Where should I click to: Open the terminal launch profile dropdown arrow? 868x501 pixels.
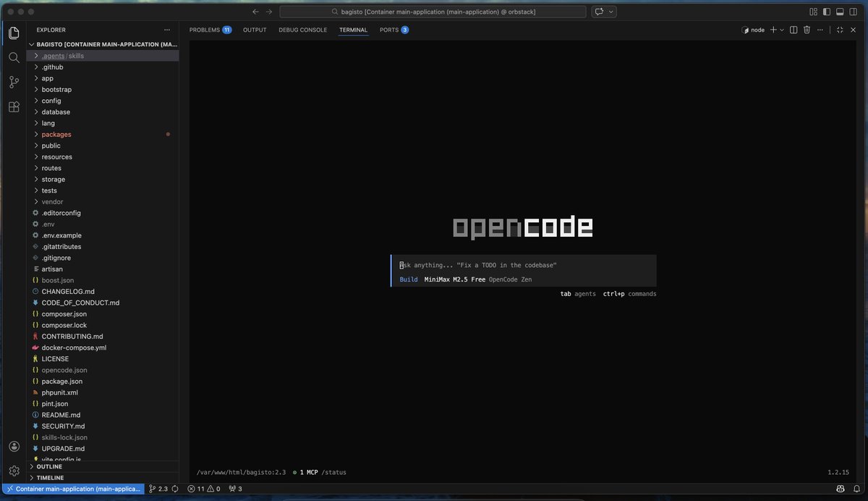tap(782, 30)
